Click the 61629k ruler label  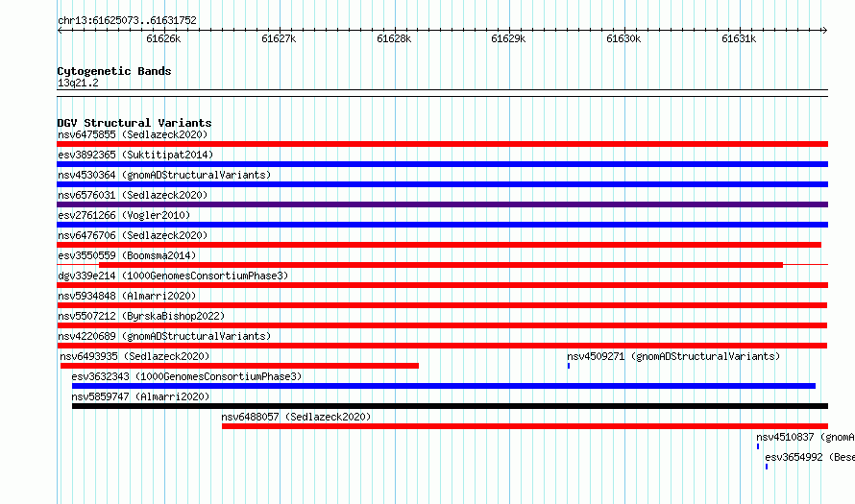508,38
